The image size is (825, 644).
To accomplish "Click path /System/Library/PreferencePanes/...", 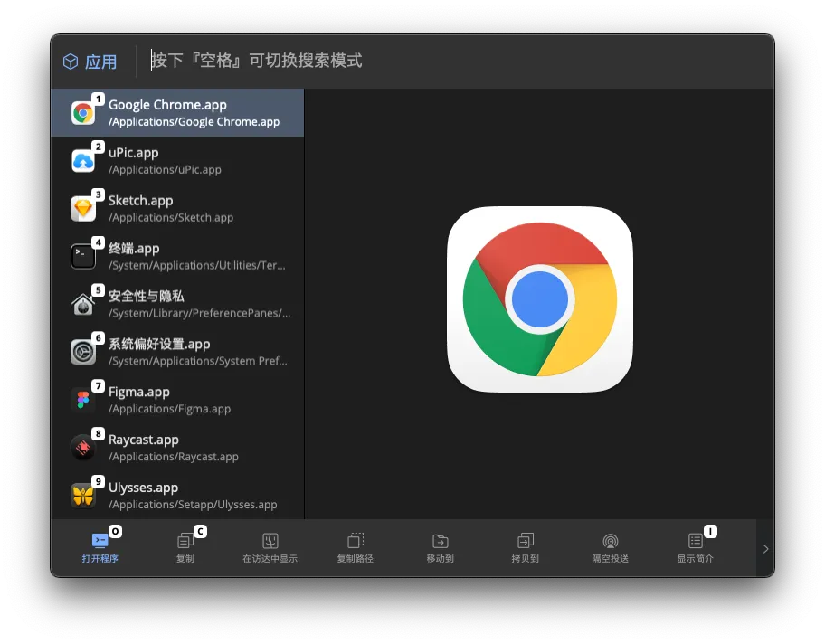I will pos(199,313).
